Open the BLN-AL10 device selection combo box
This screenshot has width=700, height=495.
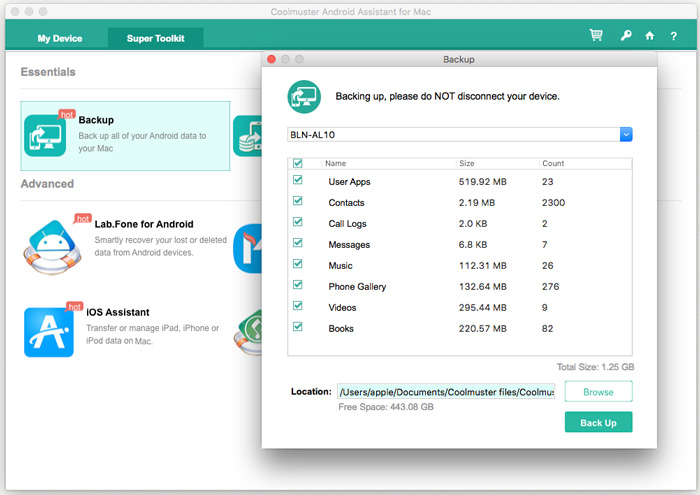(460, 134)
